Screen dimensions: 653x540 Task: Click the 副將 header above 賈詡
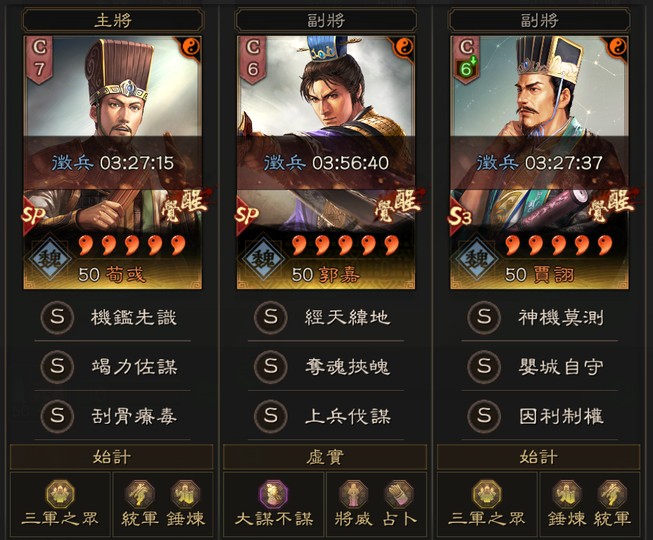pyautogui.click(x=539, y=20)
